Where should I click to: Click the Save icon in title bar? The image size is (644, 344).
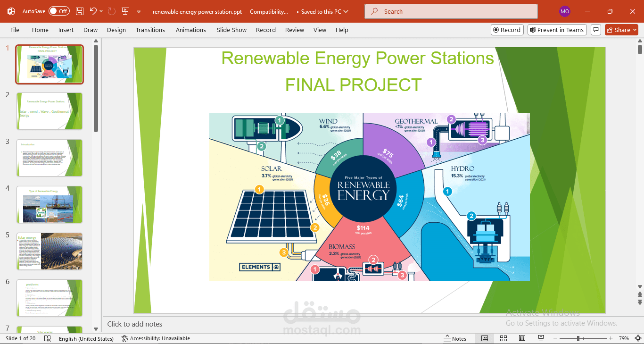point(80,11)
